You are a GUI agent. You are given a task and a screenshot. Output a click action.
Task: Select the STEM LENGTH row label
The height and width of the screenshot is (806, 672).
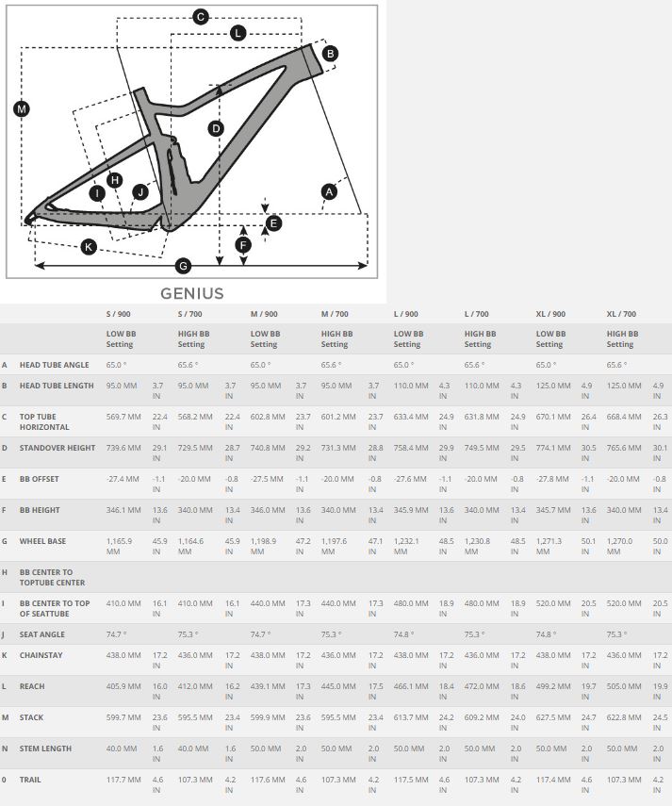click(45, 748)
